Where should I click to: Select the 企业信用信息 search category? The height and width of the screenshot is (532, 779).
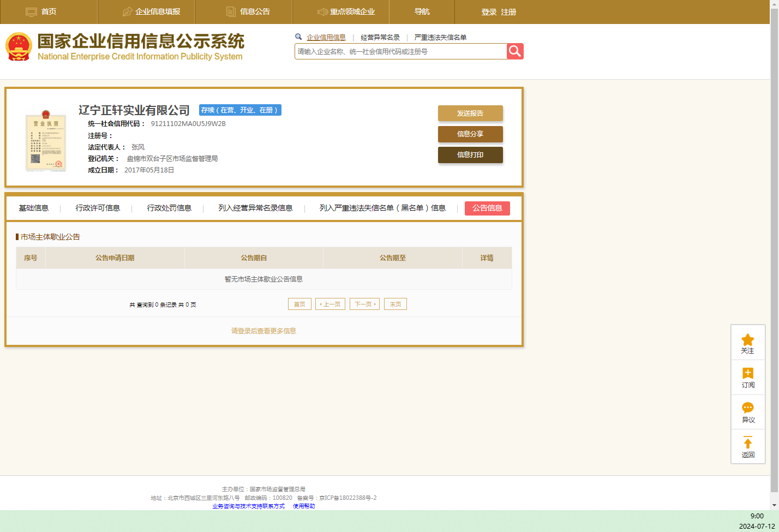coord(326,38)
